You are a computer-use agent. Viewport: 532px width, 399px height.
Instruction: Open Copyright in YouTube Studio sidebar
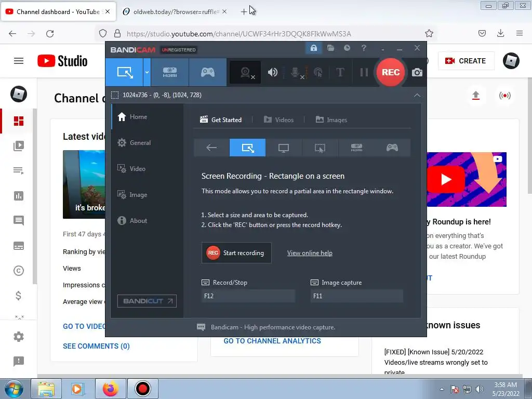click(x=19, y=271)
